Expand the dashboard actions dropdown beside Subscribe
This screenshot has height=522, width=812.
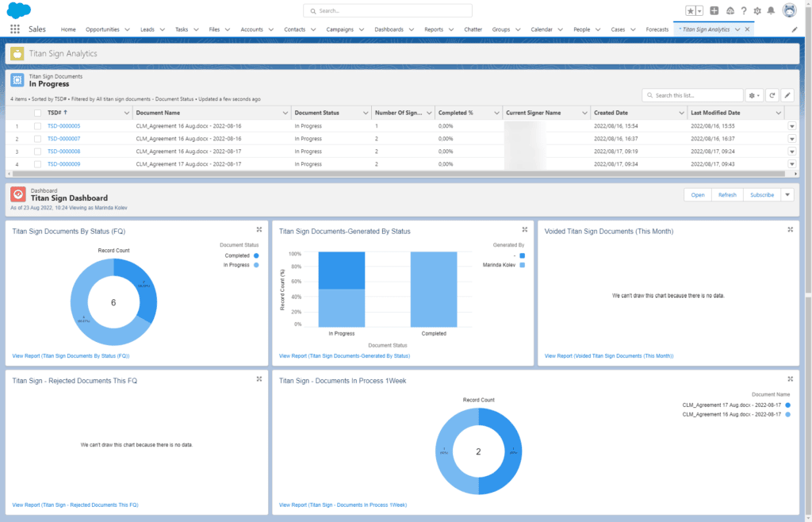[x=787, y=195]
